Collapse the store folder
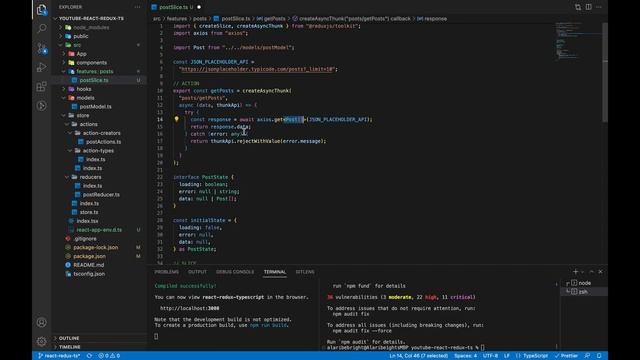Image resolution: width=640 pixels, height=360 pixels. coord(82,116)
